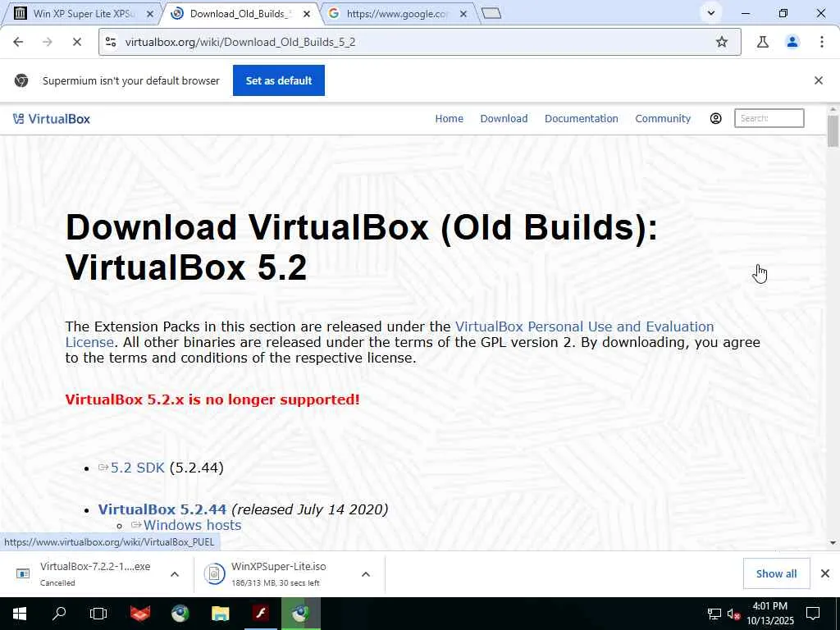The image size is (840, 630).
Task: Stop loading the page
Action: (76, 42)
